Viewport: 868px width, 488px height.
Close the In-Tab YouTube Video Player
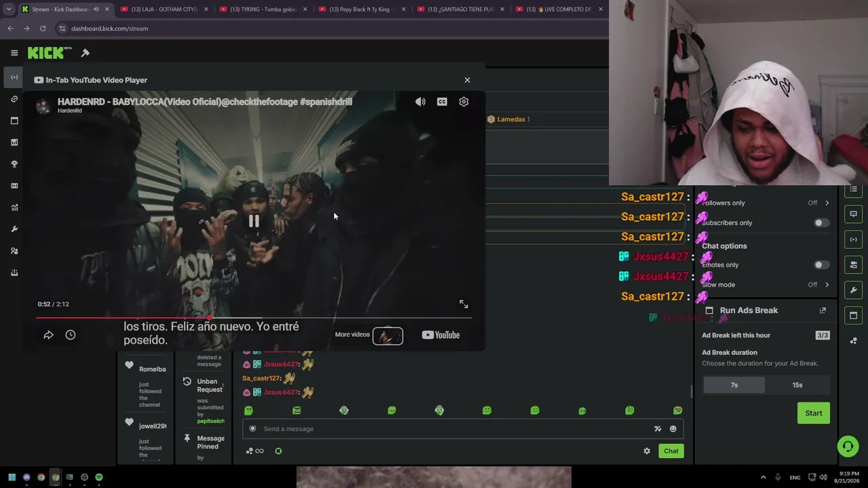coord(467,80)
